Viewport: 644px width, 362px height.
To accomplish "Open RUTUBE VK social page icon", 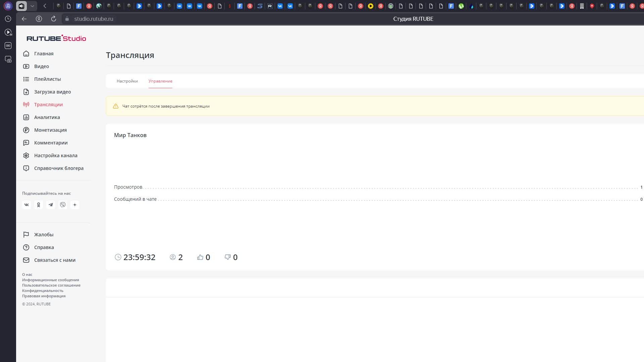I will [26, 205].
